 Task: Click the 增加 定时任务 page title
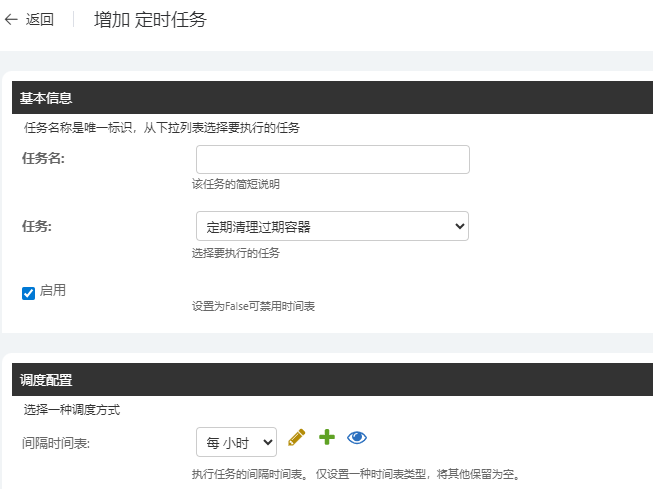150,20
